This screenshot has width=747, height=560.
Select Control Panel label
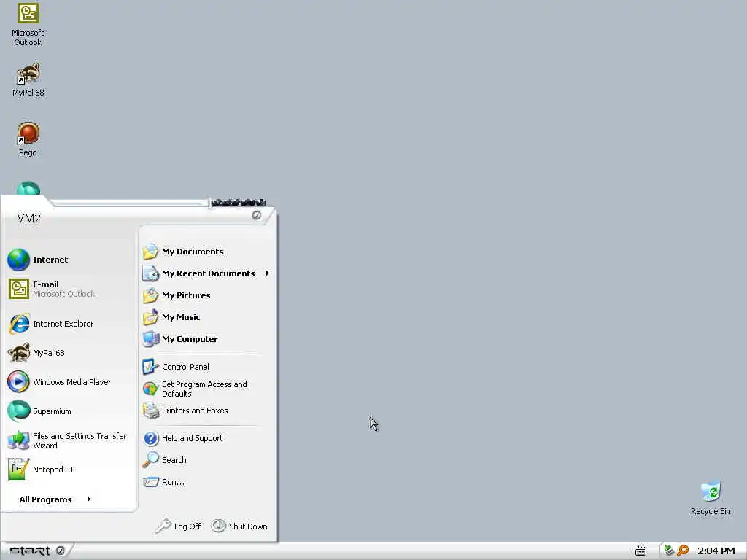[x=185, y=367]
